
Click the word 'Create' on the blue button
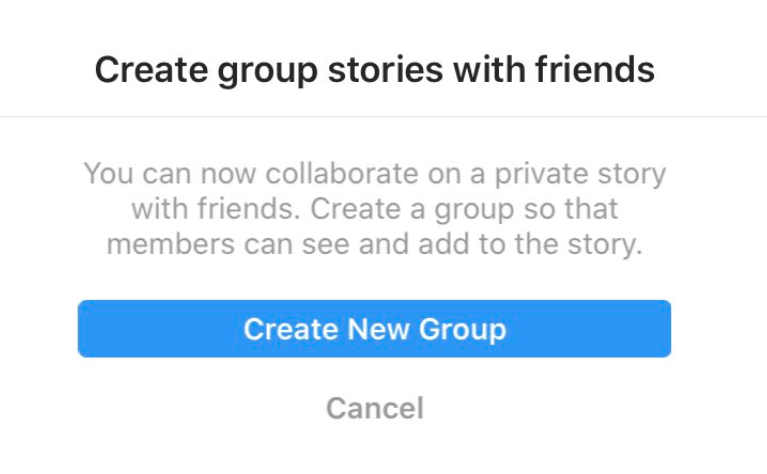tap(291, 329)
